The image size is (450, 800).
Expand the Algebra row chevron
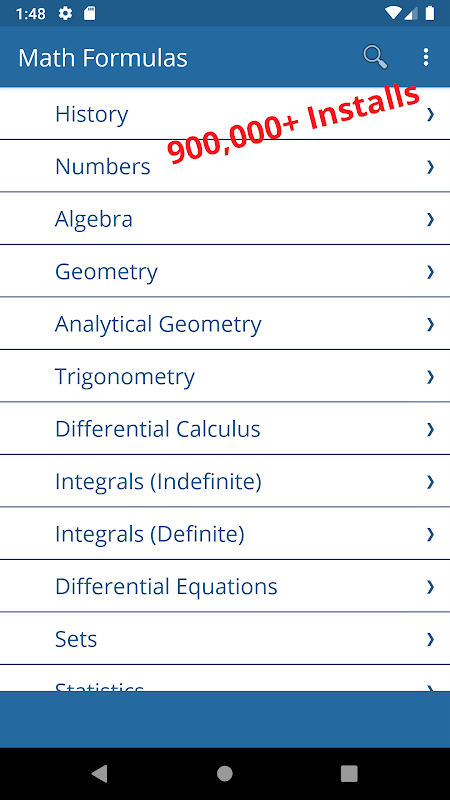[x=430, y=219]
